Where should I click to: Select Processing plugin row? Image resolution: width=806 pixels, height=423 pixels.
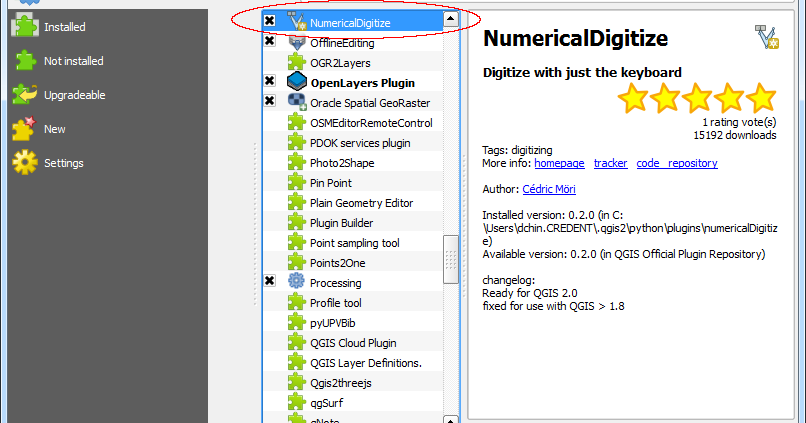353,283
